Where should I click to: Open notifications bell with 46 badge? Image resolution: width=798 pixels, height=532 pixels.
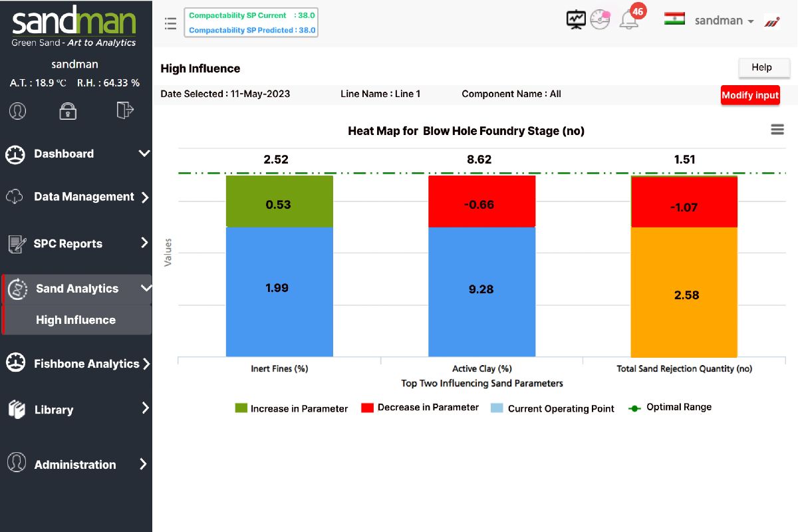629,20
